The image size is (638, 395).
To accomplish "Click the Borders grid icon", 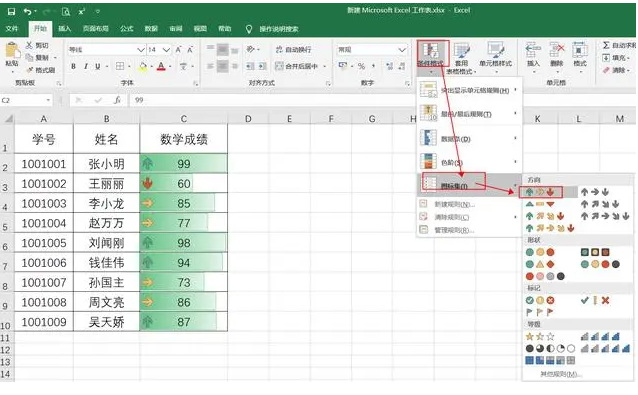I will 120,66.
